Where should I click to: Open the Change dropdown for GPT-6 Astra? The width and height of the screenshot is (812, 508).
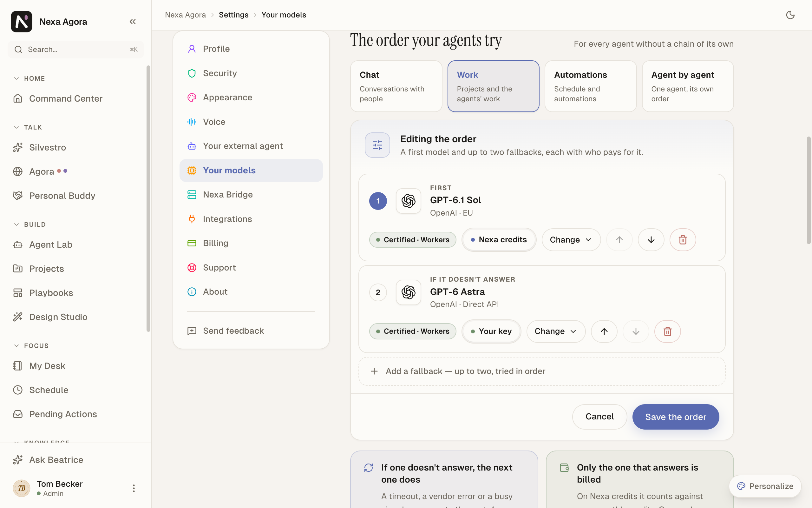click(556, 331)
